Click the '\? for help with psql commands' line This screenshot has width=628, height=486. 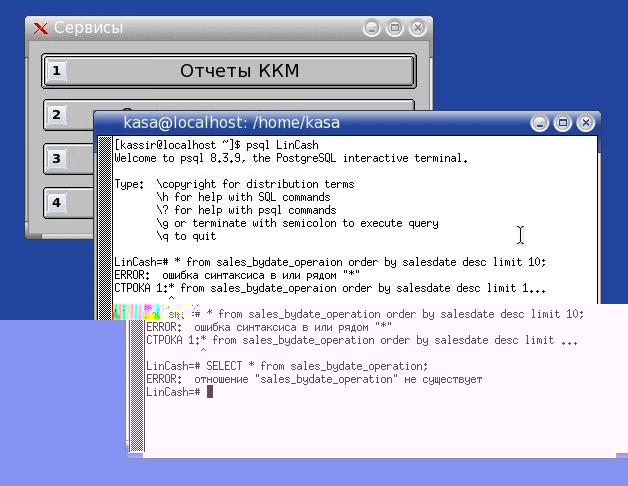click(x=246, y=210)
